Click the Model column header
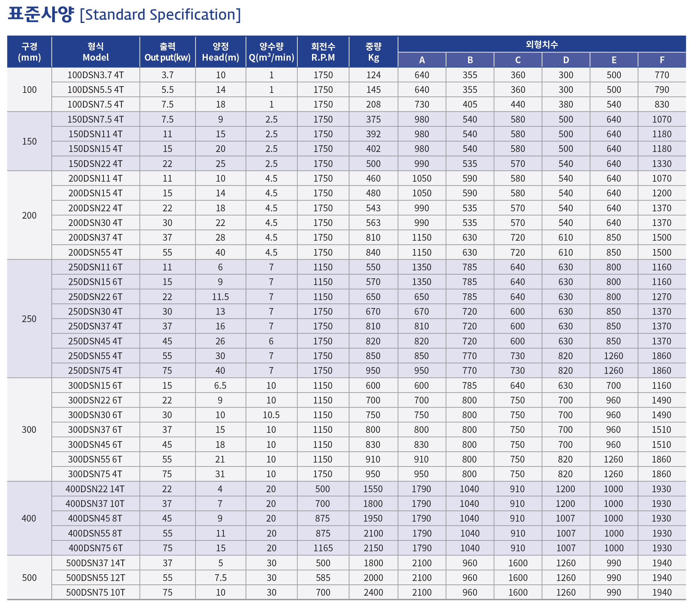 (x=96, y=52)
